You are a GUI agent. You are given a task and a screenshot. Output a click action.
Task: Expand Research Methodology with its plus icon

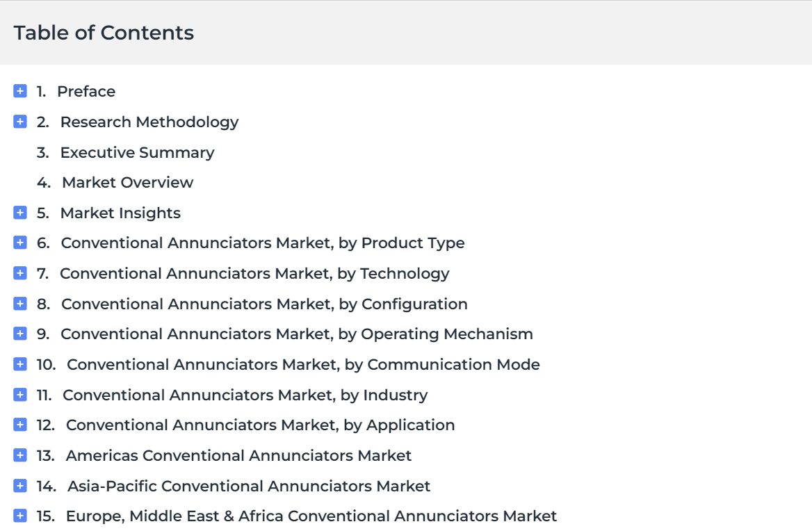[20, 122]
